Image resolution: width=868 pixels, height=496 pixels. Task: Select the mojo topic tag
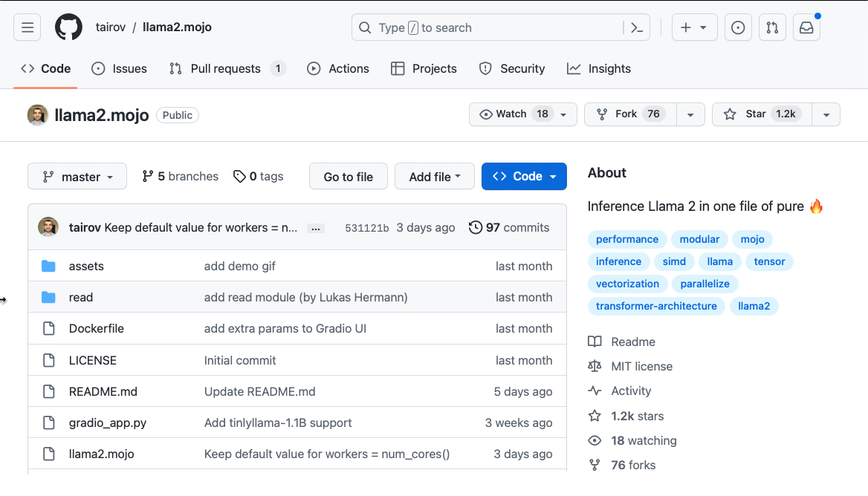click(x=752, y=239)
